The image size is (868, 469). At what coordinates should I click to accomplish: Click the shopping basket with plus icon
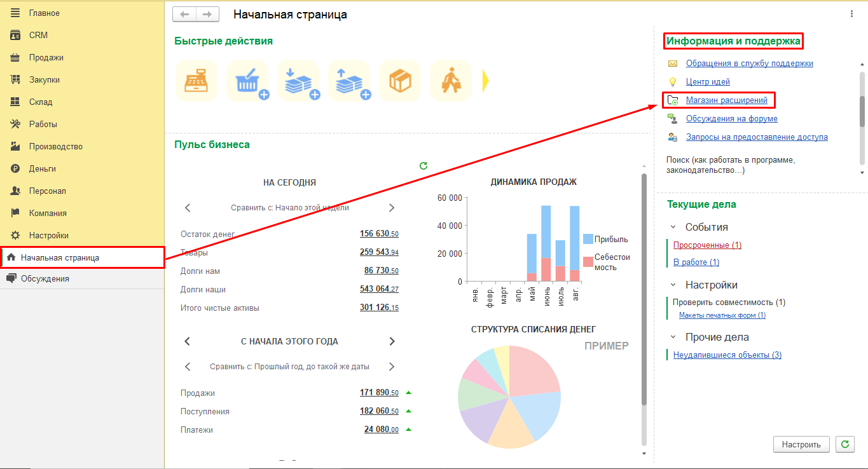click(x=247, y=81)
